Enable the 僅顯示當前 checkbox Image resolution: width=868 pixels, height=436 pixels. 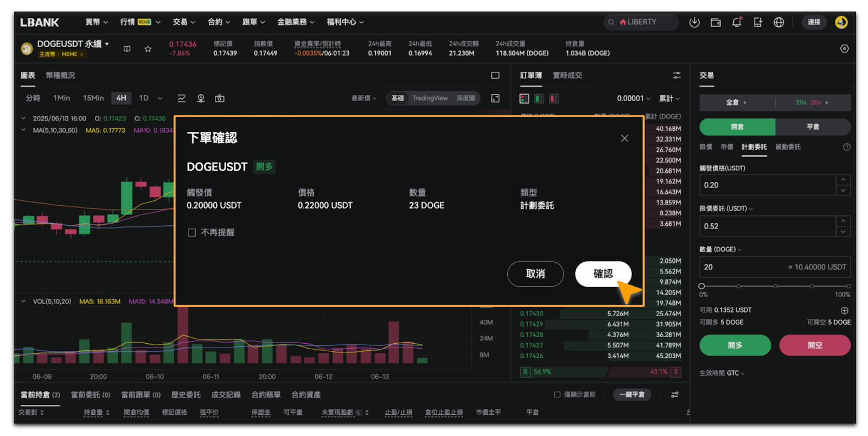coord(557,395)
